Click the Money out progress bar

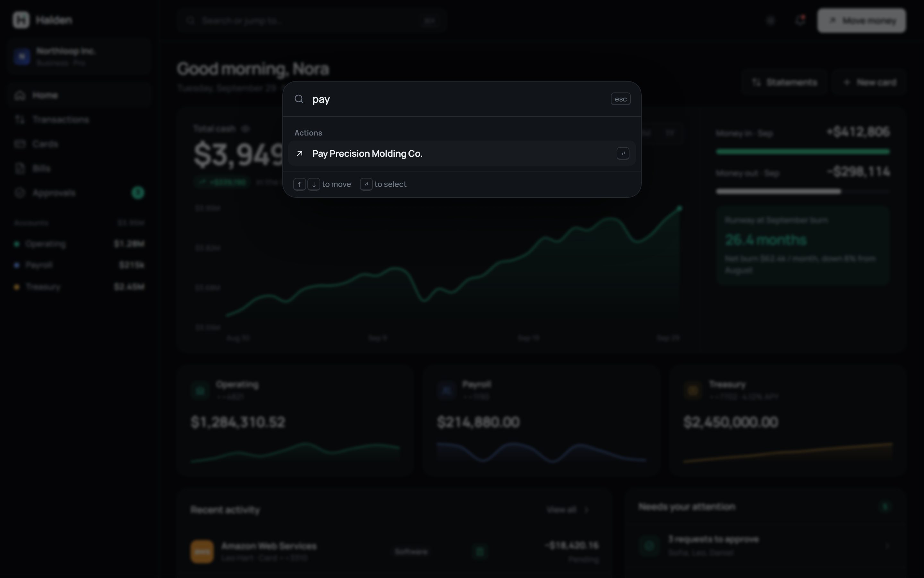(803, 191)
